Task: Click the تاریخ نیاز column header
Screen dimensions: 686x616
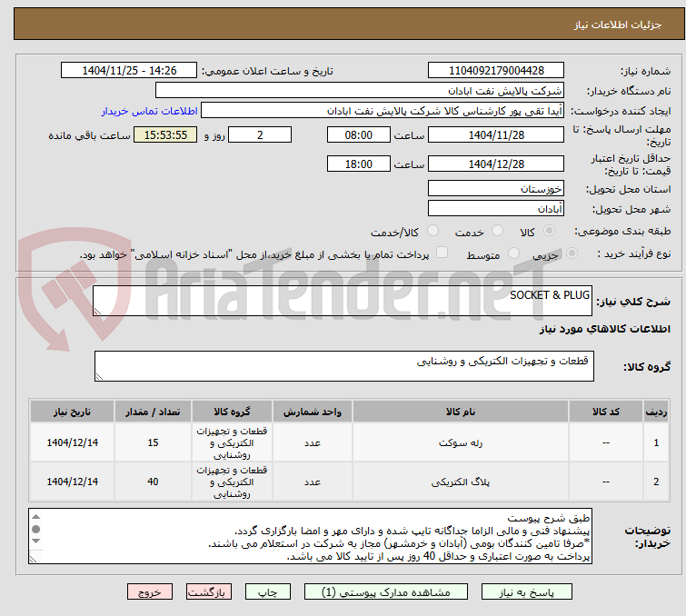Action: click(x=72, y=412)
